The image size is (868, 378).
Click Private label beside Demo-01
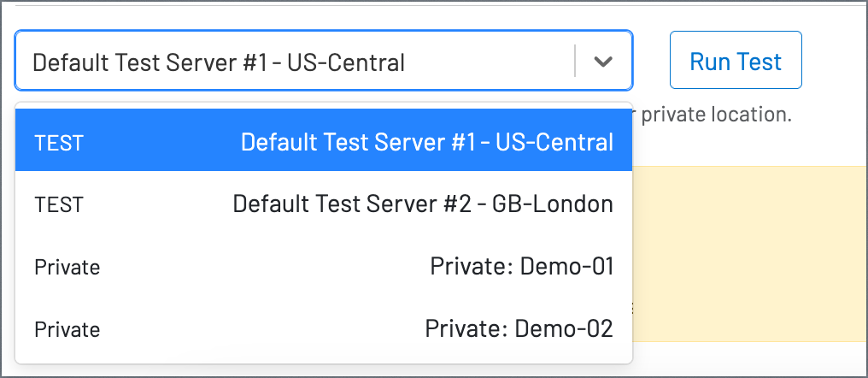[67, 267]
